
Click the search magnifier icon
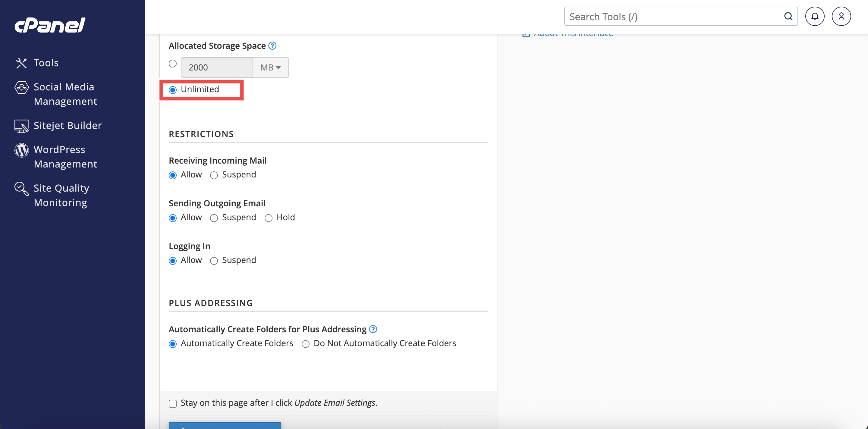[788, 16]
